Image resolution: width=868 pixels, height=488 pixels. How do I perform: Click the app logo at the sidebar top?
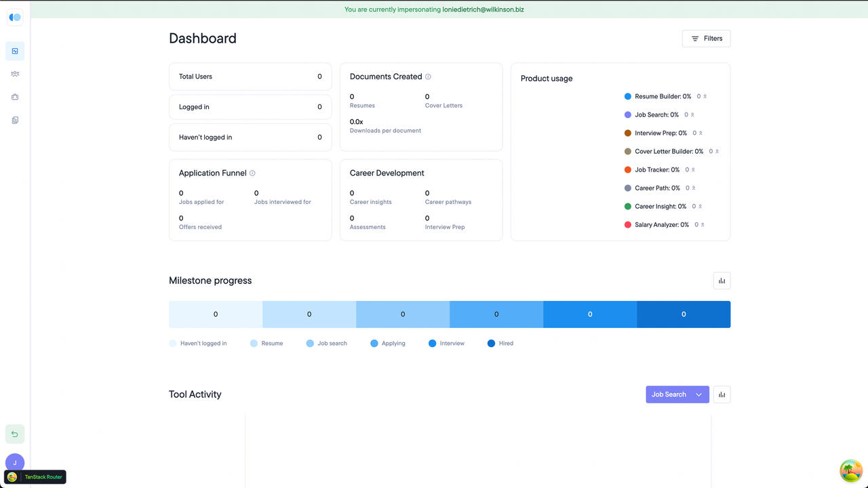pyautogui.click(x=15, y=17)
